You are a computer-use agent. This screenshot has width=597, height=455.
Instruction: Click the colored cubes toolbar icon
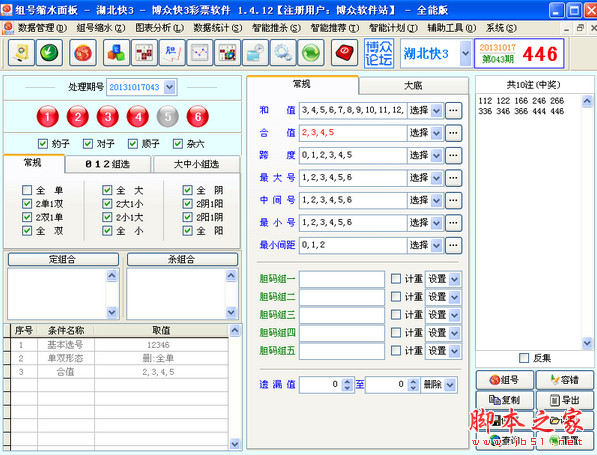117,53
